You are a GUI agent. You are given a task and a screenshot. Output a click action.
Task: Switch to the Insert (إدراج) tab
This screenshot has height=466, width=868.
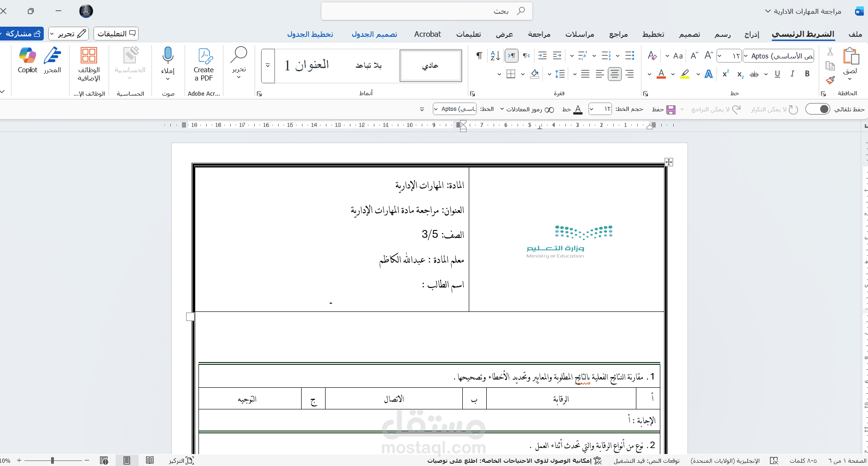751,34
